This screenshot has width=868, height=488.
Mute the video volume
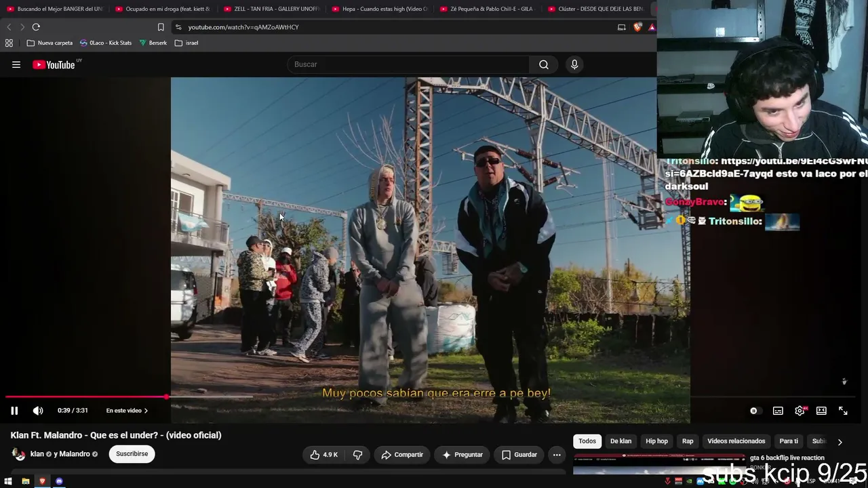(38, 411)
